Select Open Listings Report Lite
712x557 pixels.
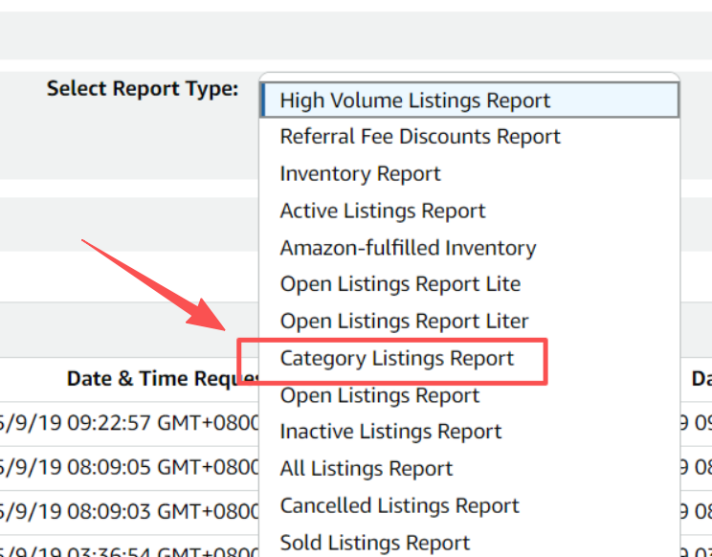click(400, 284)
